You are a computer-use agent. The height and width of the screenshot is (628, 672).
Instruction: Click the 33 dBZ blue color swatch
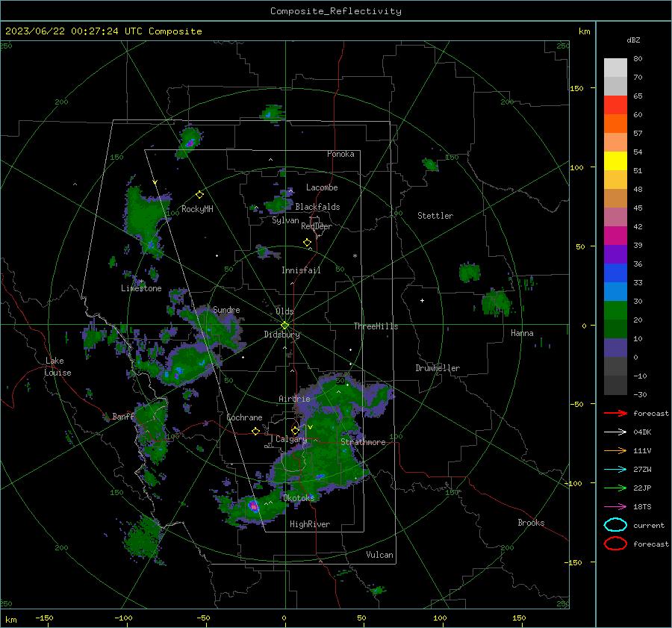[x=615, y=273]
